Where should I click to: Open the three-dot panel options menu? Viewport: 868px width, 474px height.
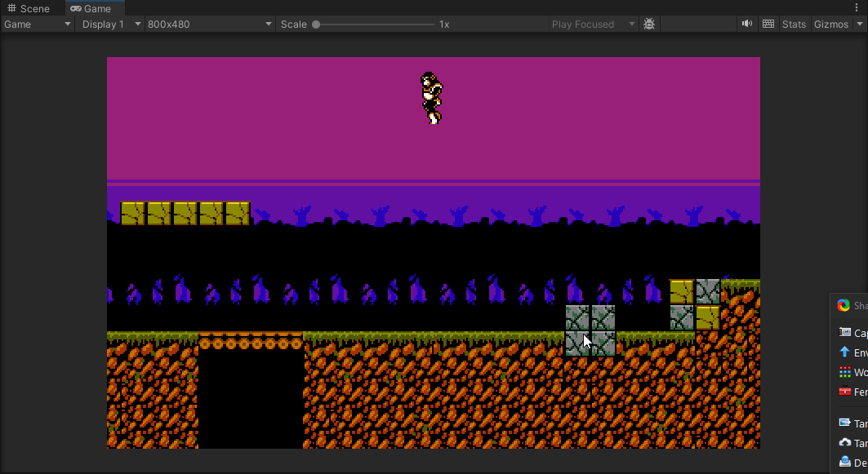point(857,8)
